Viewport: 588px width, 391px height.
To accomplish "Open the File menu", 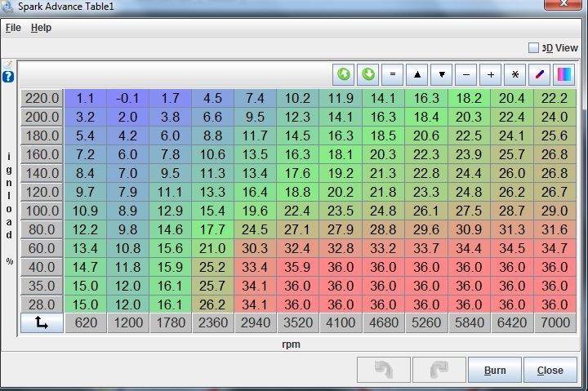I will click(13, 28).
